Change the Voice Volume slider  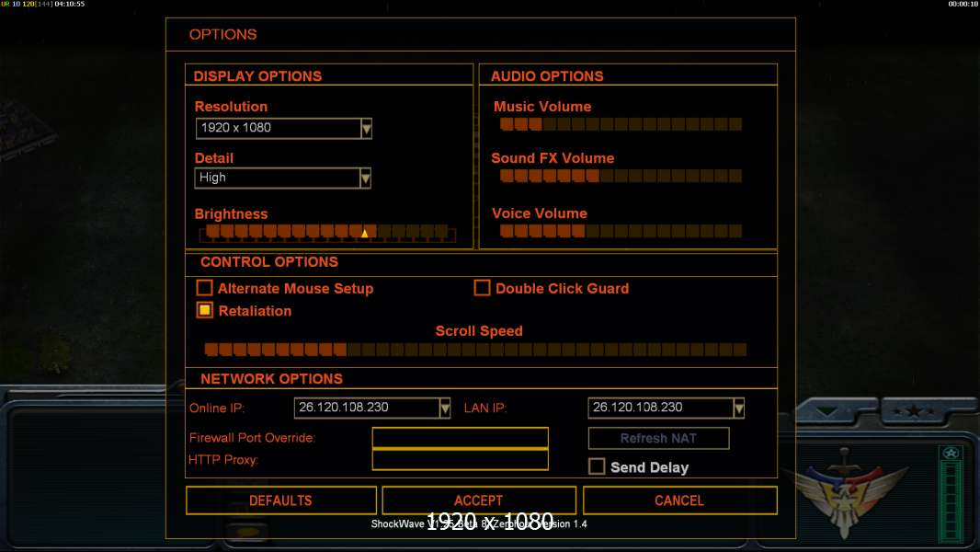pos(621,231)
